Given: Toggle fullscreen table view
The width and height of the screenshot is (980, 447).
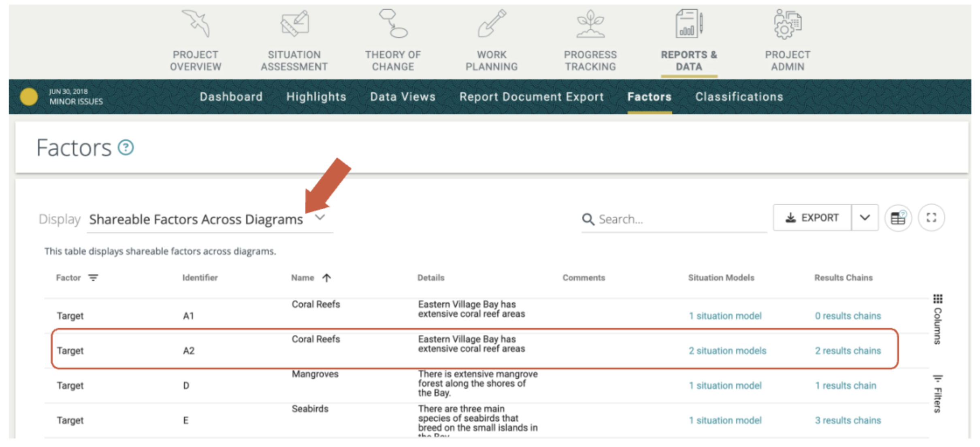Looking at the screenshot, I should click(931, 218).
